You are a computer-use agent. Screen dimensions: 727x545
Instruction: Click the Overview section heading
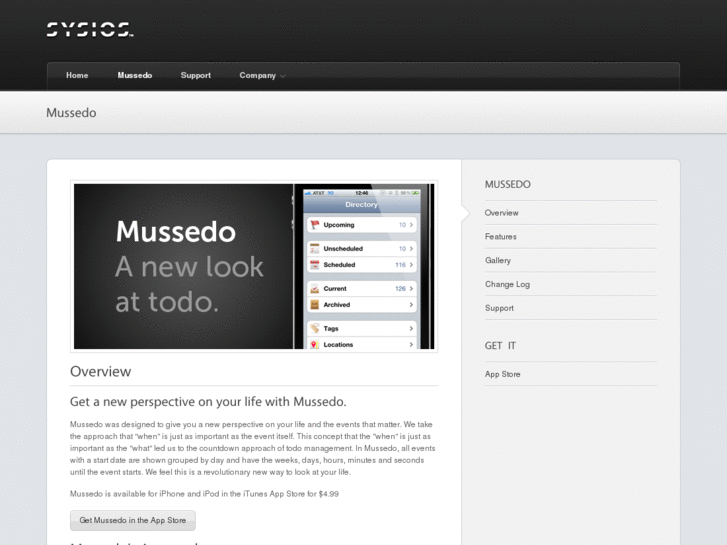(101, 372)
